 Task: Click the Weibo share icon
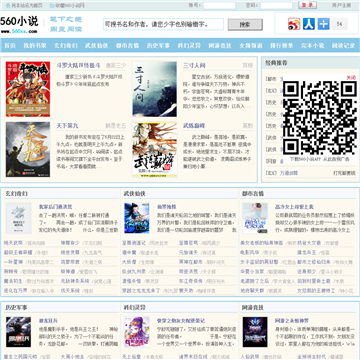tap(294, 24)
